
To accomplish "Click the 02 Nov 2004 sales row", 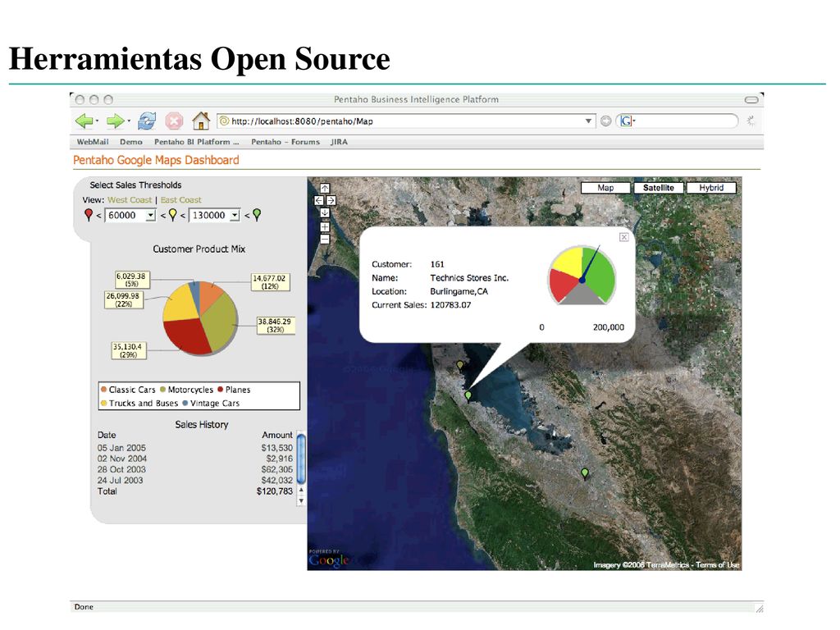I will click(x=195, y=459).
